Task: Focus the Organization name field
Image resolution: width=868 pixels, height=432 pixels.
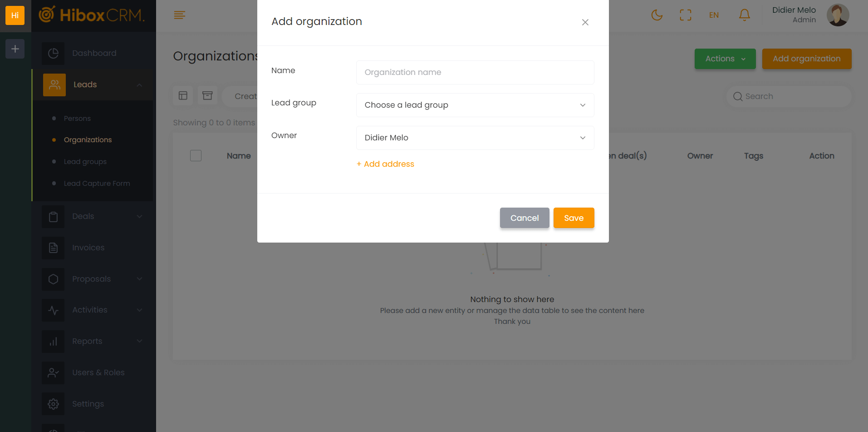Action: tap(475, 72)
